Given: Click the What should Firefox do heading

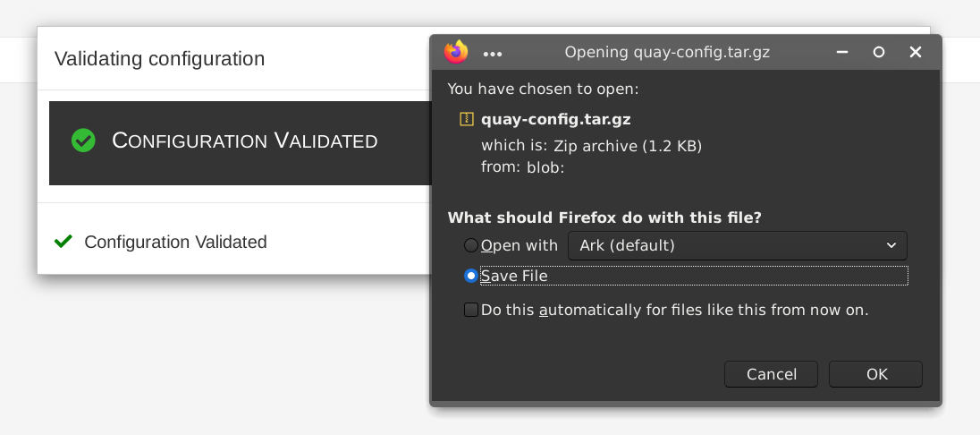Looking at the screenshot, I should pos(604,217).
